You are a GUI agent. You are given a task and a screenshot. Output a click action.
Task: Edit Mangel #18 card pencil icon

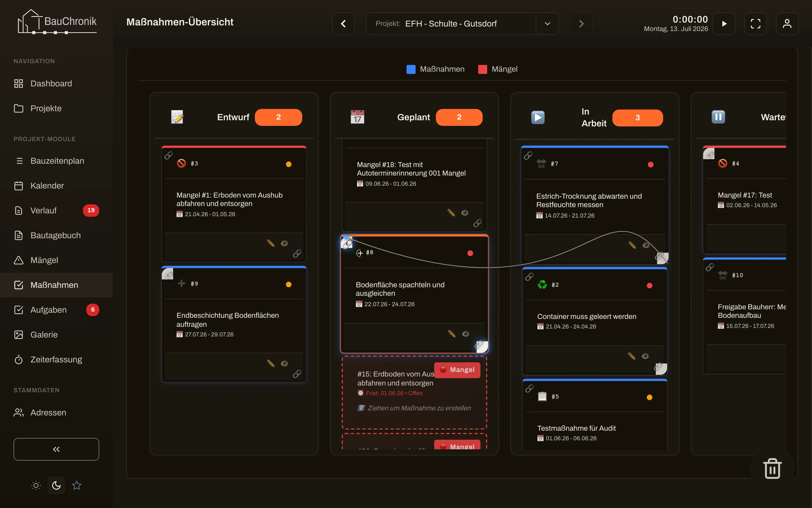coord(451,212)
